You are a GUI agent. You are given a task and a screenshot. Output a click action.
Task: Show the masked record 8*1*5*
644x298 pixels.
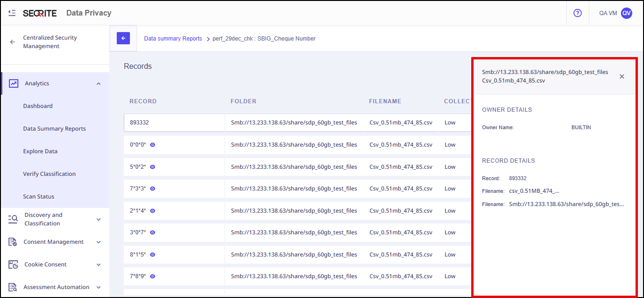click(x=153, y=255)
